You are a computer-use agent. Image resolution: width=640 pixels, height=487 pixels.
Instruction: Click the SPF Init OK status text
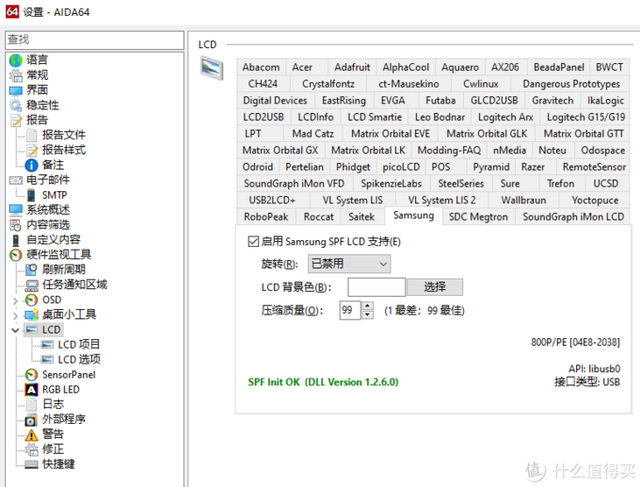click(323, 382)
